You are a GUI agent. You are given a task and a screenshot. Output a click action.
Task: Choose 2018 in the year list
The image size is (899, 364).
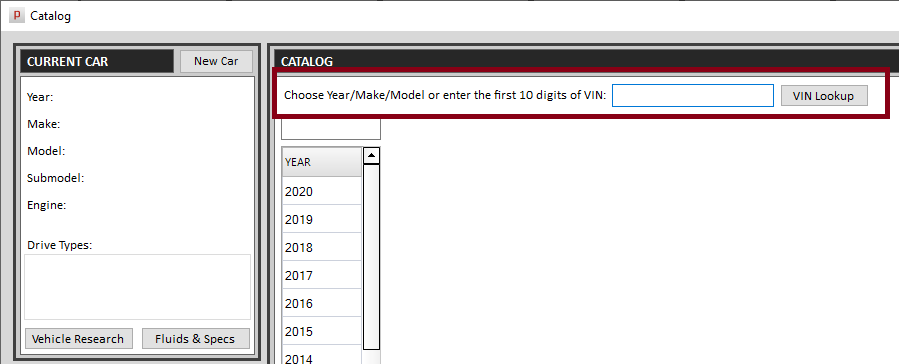[x=322, y=248]
